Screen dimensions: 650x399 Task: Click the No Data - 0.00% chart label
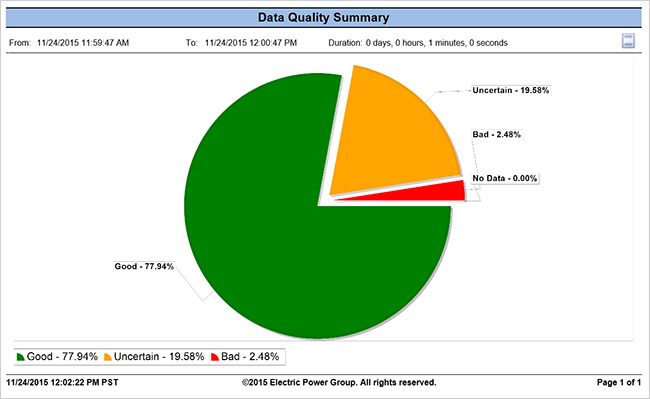[x=504, y=178]
